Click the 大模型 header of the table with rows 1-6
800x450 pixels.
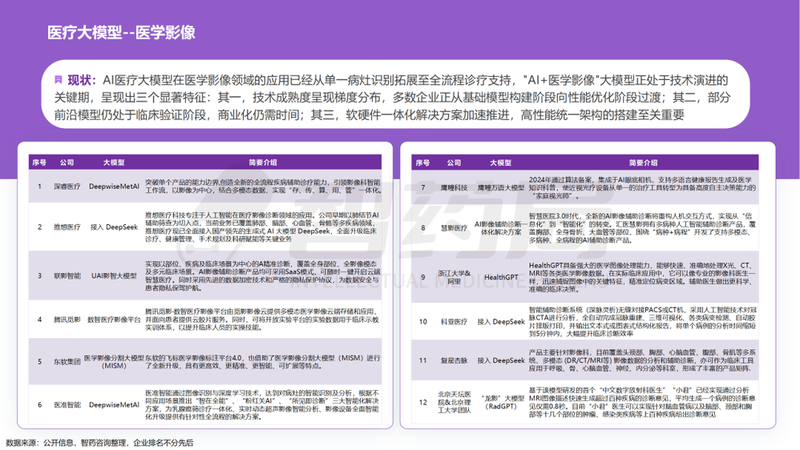tap(114, 163)
